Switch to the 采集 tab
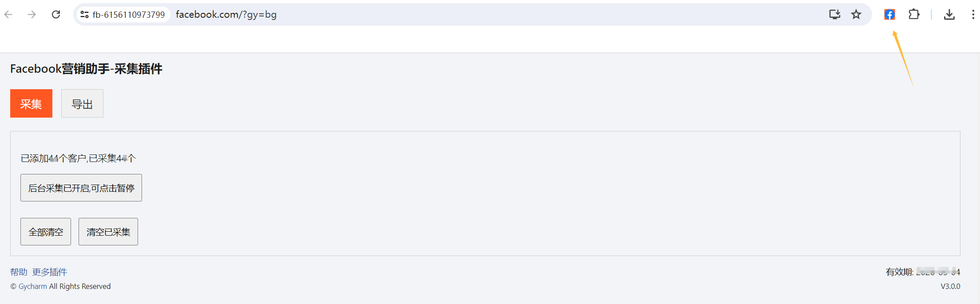Viewport: 980px width, 304px height. pyautogui.click(x=31, y=103)
